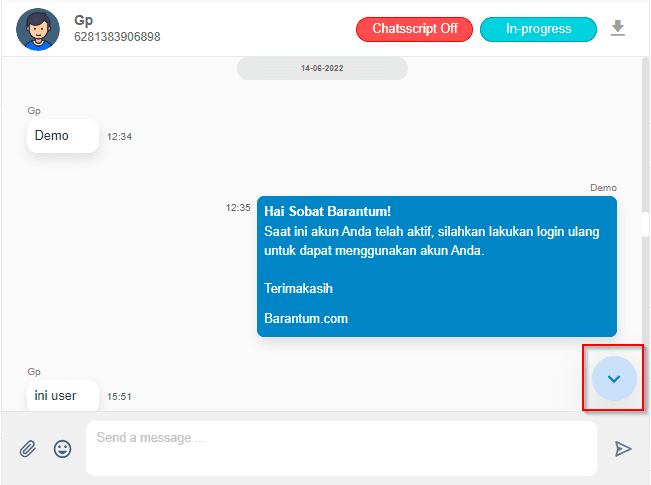
Task: Click the chat scrollbar thumb
Action: pyautogui.click(x=645, y=224)
